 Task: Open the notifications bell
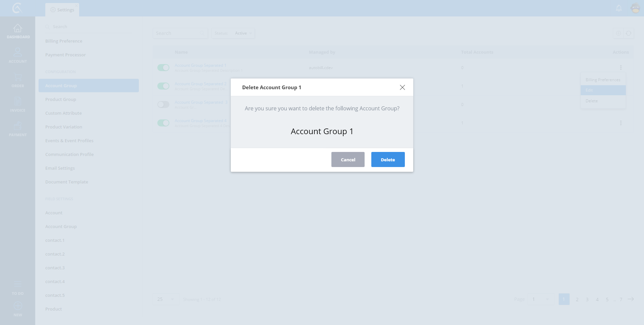[619, 8]
